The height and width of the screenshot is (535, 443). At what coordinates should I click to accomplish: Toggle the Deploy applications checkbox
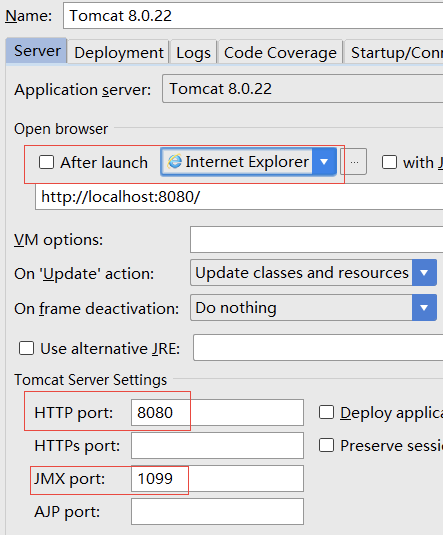[326, 412]
